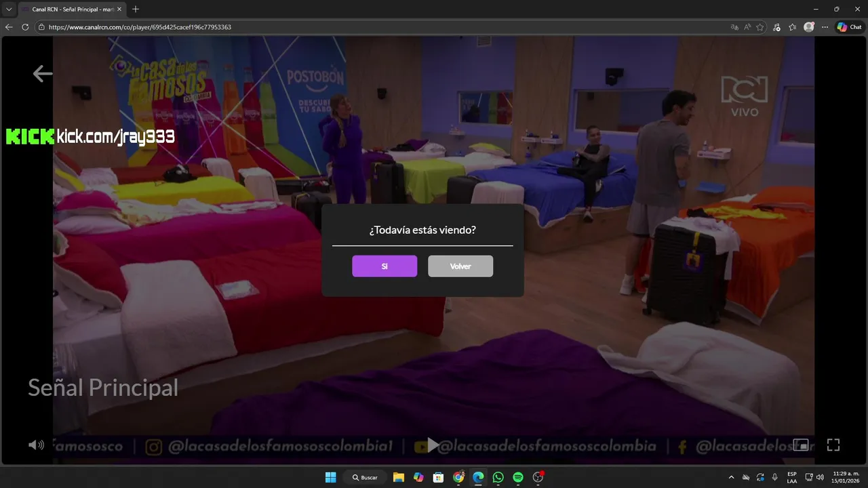Open WhatsApp from the taskbar
Screen dimensions: 868x488
pos(498,477)
